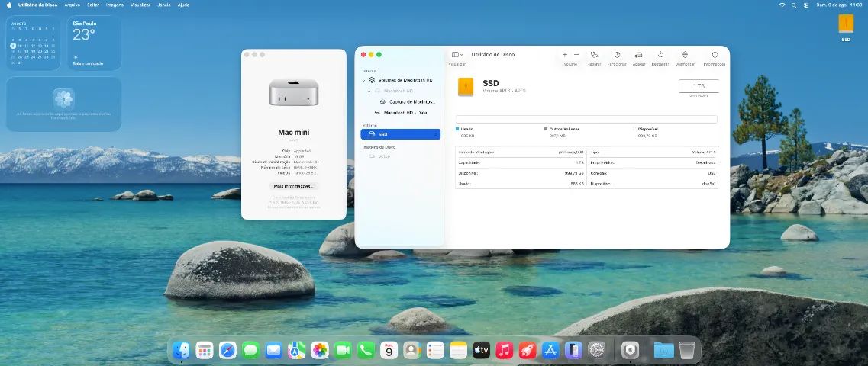Click the Agosto calendar widget
Viewport: 868px width, 366px height.
[34, 43]
